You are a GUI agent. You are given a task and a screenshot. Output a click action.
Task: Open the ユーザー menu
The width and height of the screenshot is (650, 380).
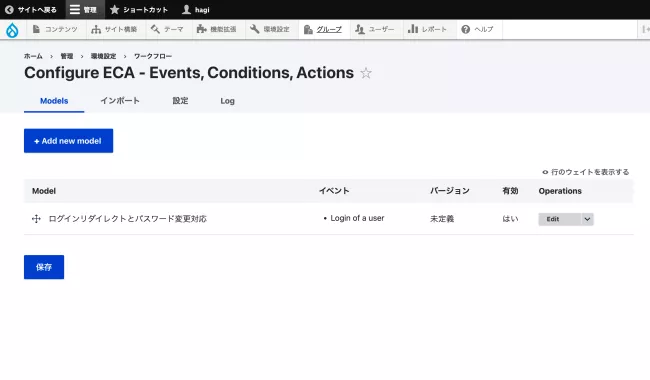click(375, 29)
